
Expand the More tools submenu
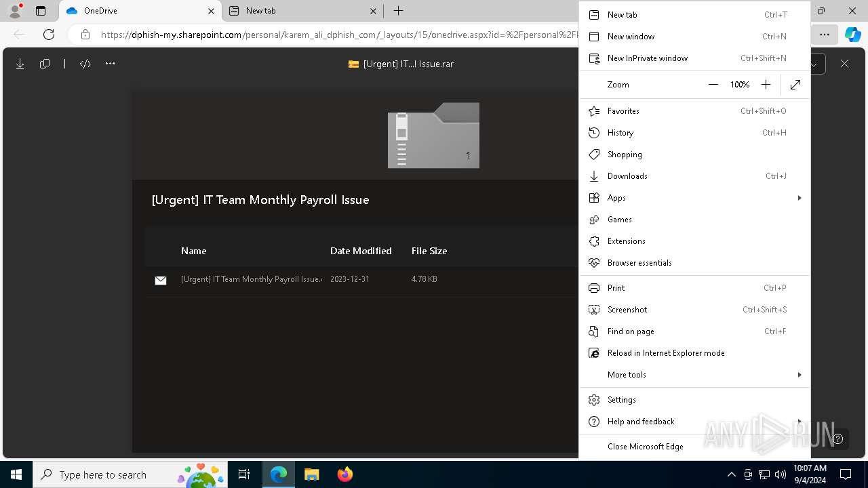[694, 375]
